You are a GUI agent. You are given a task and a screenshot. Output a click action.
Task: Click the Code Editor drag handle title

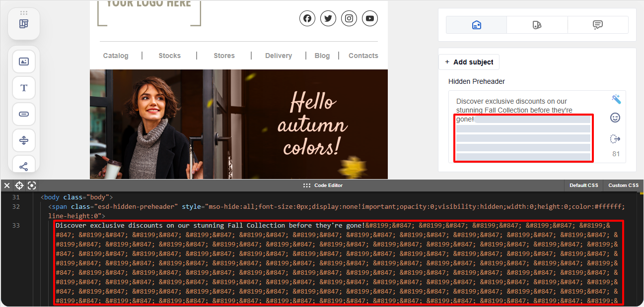tap(323, 185)
